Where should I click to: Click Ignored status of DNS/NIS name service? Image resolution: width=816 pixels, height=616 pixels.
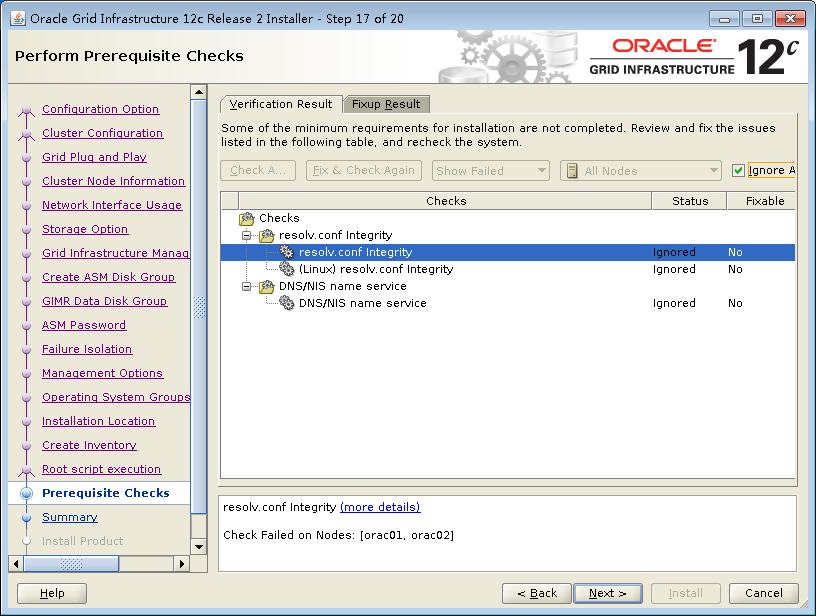tap(674, 303)
